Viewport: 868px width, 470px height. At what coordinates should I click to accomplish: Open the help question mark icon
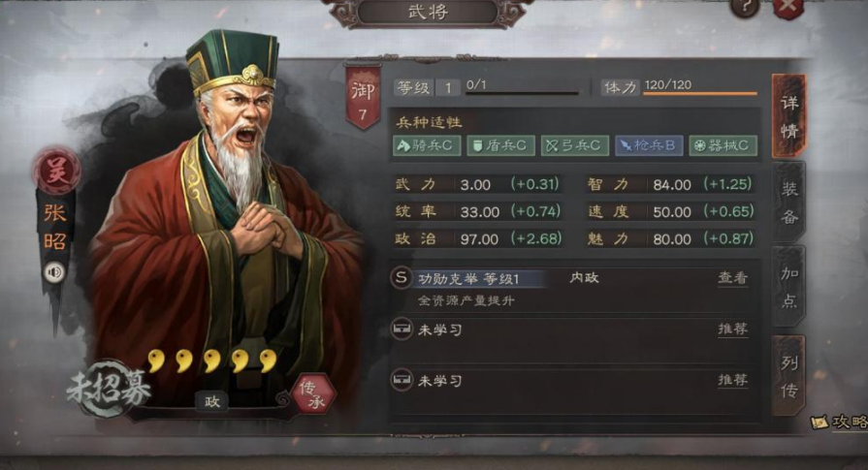[744, 7]
